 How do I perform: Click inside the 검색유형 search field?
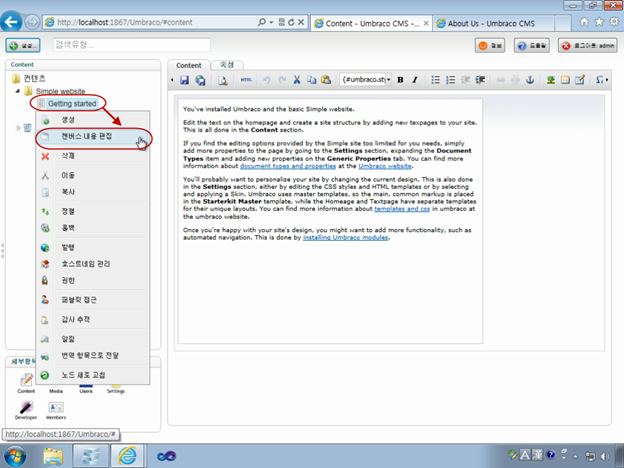132,45
